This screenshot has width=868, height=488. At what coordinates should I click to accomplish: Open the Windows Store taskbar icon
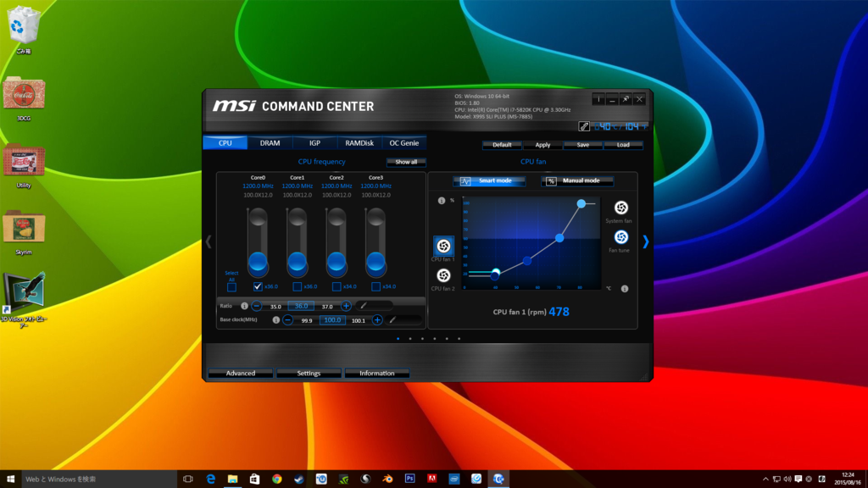[254, 479]
